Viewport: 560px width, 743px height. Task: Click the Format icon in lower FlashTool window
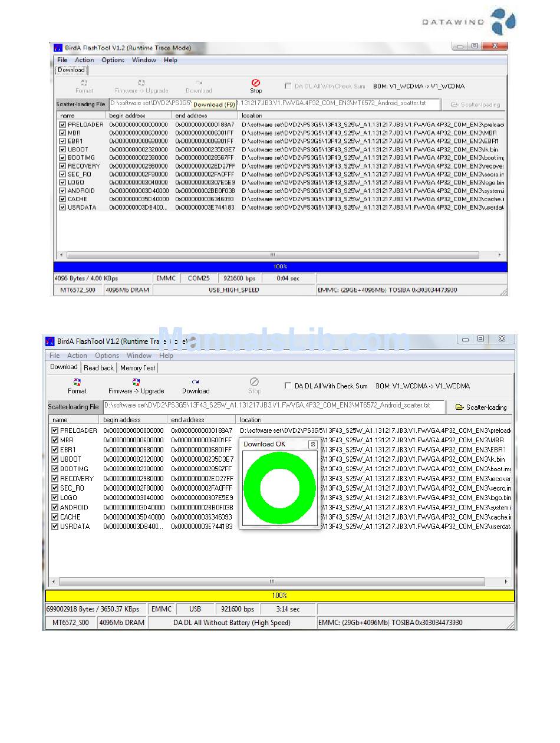[77, 382]
